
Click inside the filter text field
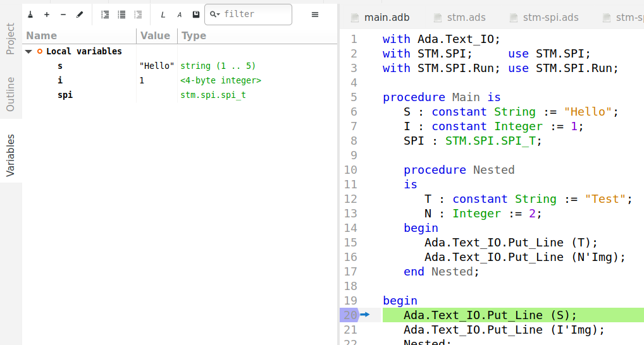pos(256,15)
